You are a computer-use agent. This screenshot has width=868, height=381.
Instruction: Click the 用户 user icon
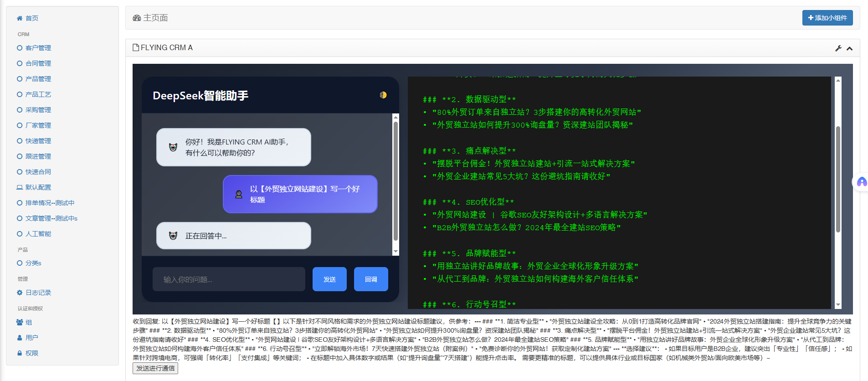[20, 338]
